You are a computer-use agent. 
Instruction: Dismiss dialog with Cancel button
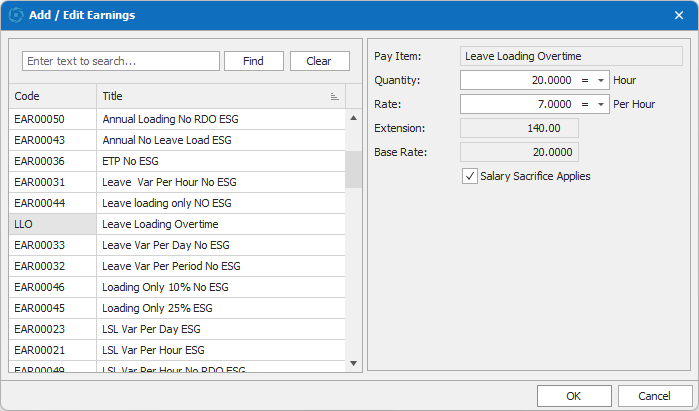click(655, 396)
